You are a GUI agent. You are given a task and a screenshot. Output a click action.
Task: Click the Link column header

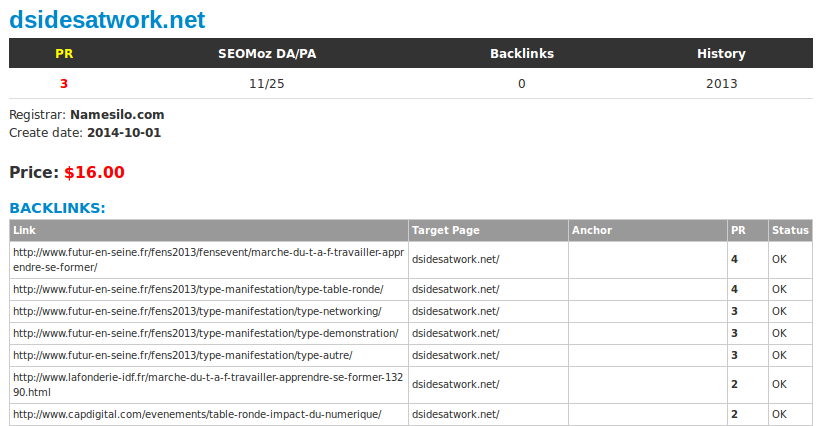[25, 230]
